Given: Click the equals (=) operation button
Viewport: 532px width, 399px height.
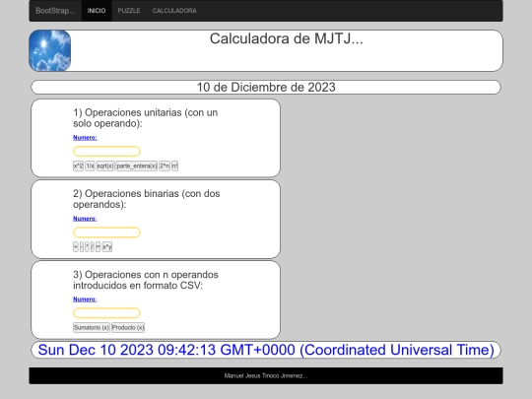Looking at the screenshot, I should tap(99, 246).
